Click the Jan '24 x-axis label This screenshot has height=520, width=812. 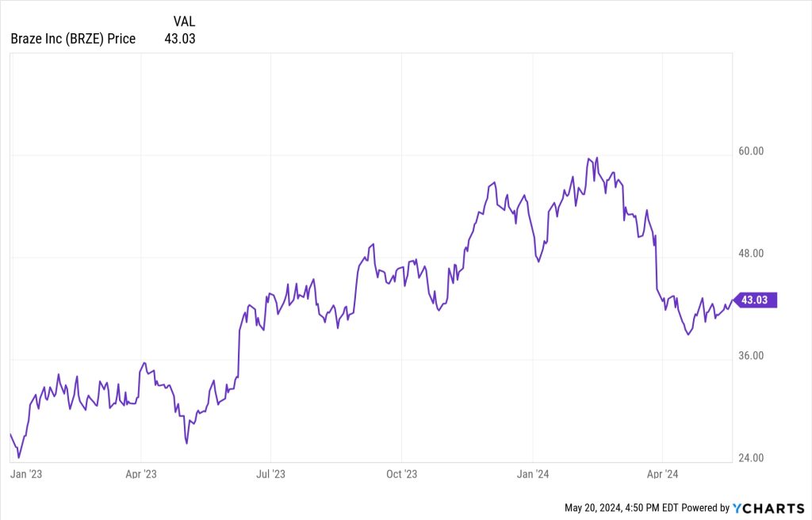click(532, 474)
